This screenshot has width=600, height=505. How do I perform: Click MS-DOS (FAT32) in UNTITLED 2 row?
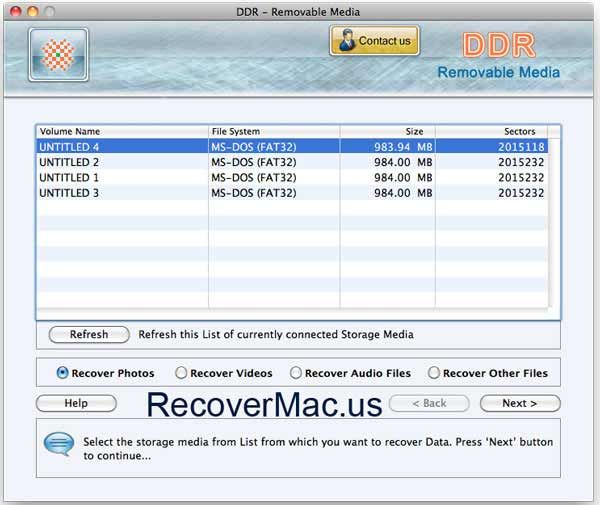(x=254, y=162)
